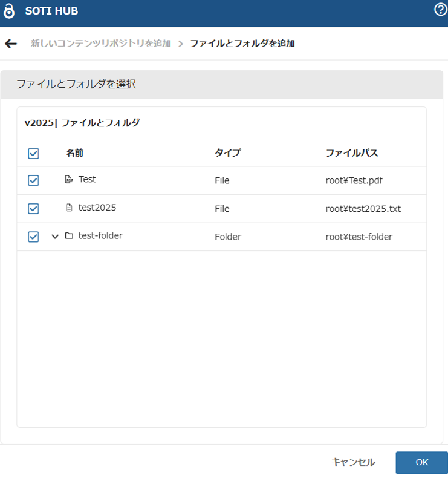Click the ファイルとフォルダを選択 section title
The height and width of the screenshot is (478, 448).
[76, 84]
